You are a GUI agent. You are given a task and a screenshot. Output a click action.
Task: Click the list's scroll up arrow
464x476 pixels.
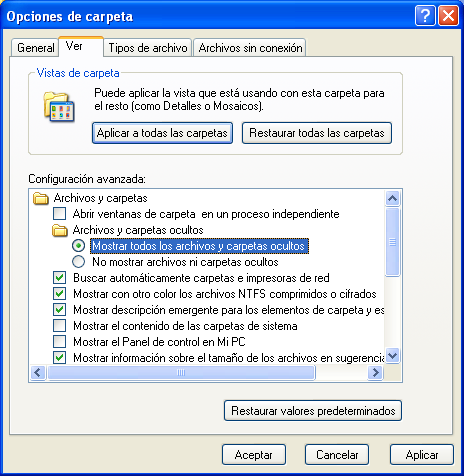coord(392,199)
